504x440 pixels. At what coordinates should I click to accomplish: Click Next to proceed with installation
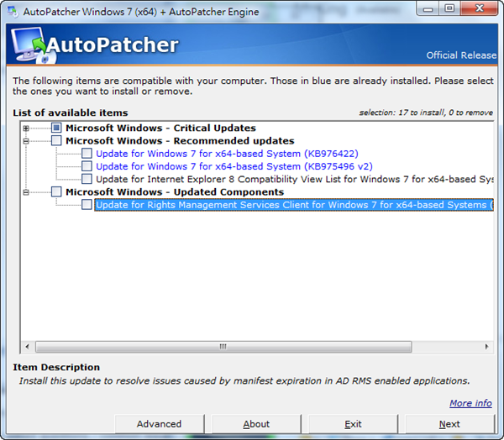[x=449, y=424]
